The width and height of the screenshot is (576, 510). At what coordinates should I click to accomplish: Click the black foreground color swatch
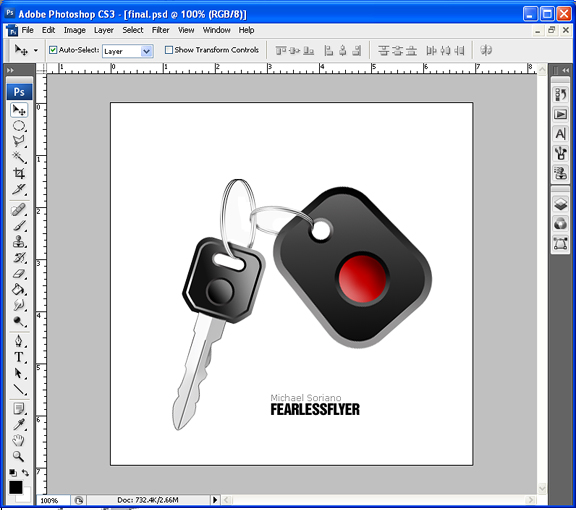point(15,488)
